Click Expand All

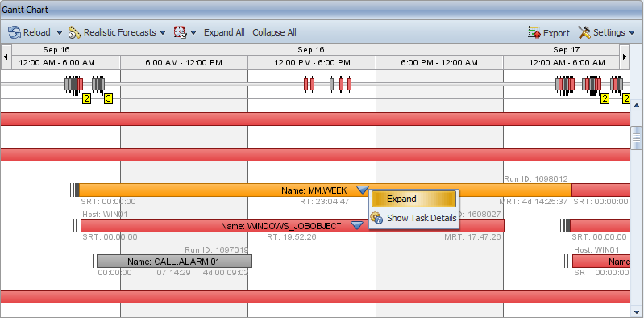224,32
